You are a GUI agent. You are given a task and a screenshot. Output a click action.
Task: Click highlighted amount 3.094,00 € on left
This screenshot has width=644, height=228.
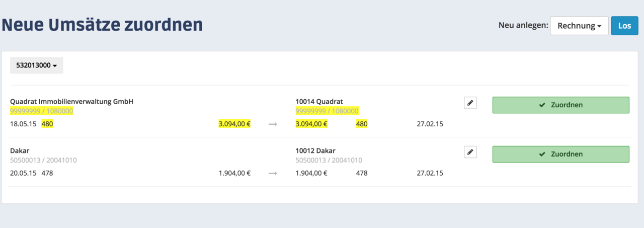234,124
